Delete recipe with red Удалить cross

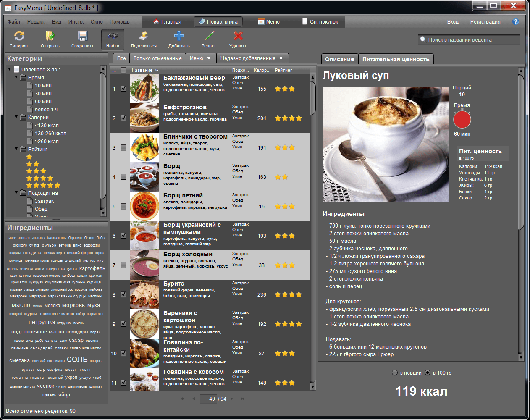(x=238, y=36)
